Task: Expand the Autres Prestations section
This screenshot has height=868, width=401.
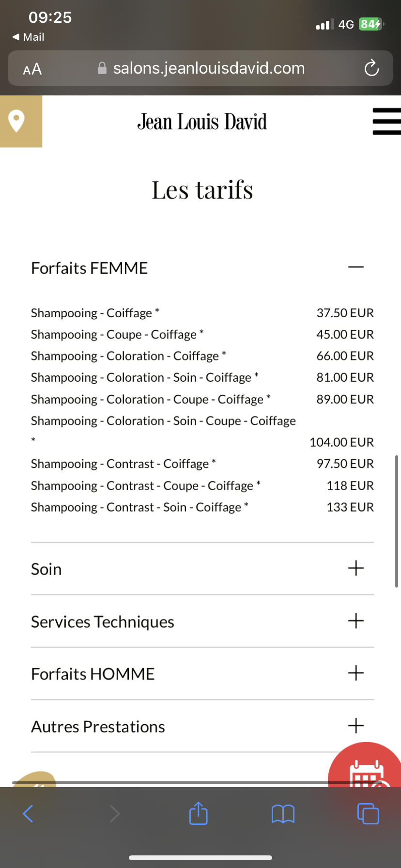Action: [x=356, y=726]
